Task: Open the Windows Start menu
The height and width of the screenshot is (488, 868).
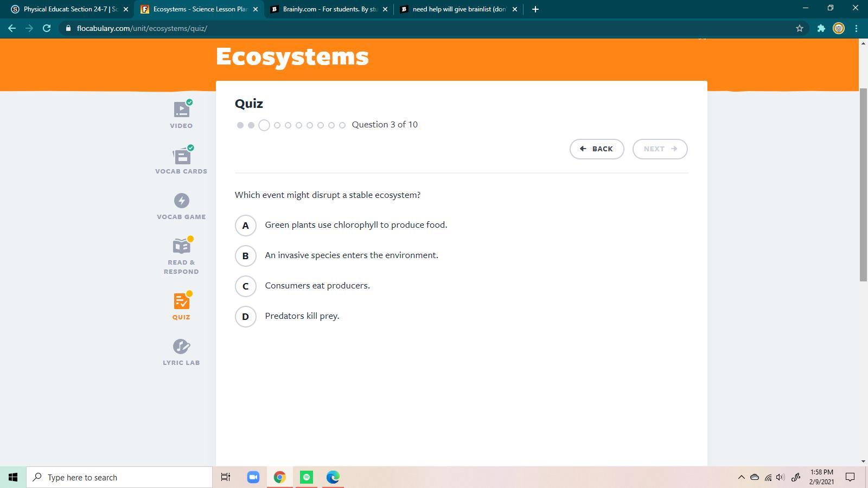Action: pyautogui.click(x=13, y=477)
